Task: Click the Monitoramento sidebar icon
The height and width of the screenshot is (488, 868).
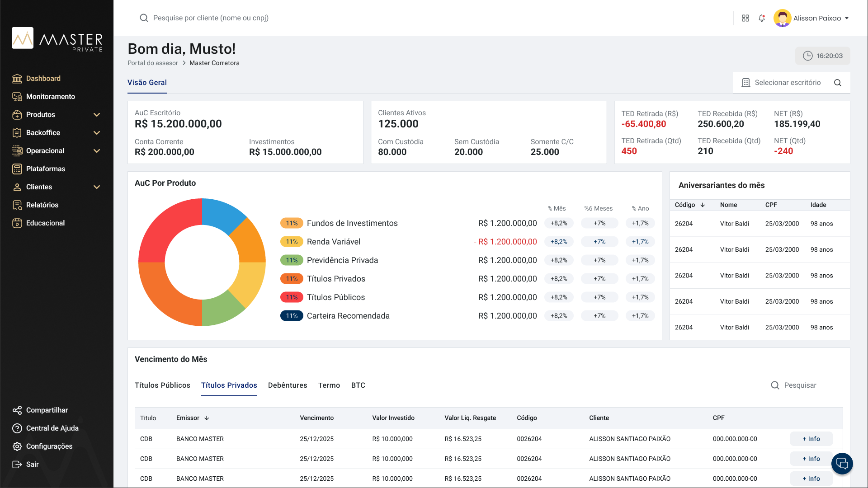Action: 17,97
